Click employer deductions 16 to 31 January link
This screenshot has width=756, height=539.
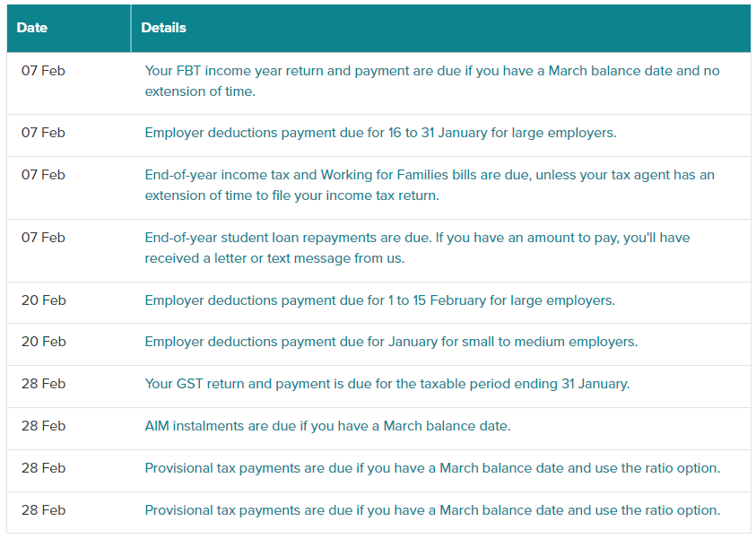(380, 133)
